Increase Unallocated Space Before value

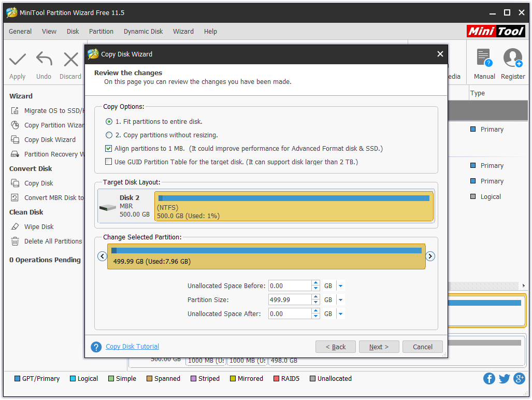(315, 283)
